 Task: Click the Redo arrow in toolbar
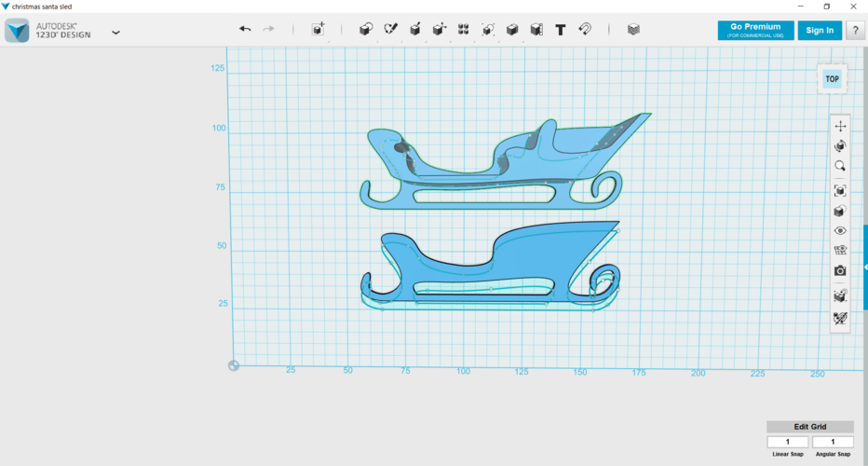click(268, 29)
